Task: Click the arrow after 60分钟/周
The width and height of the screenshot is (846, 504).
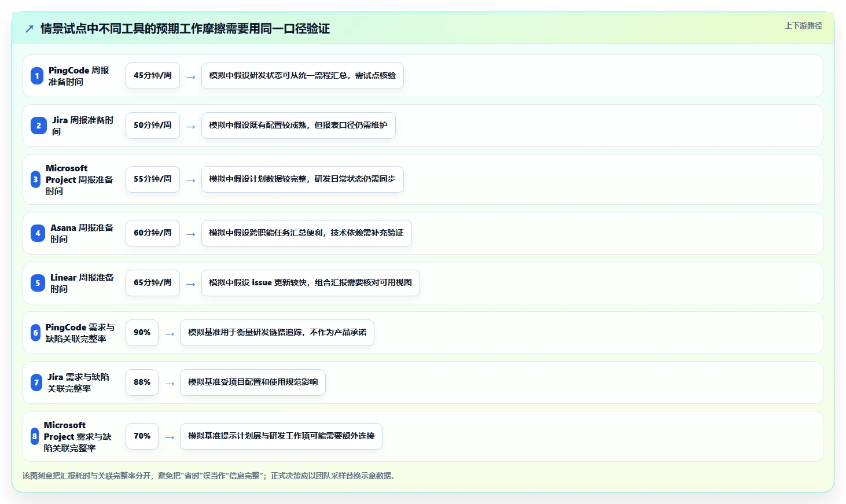Action: (191, 234)
